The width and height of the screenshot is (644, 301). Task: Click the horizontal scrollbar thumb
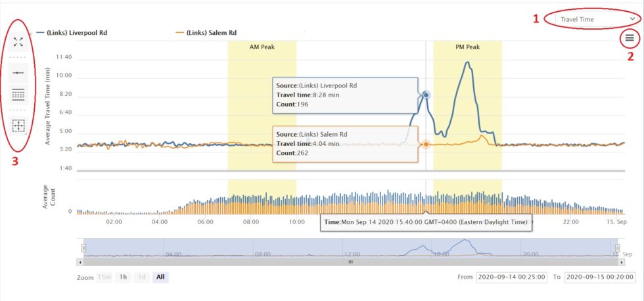click(350, 262)
